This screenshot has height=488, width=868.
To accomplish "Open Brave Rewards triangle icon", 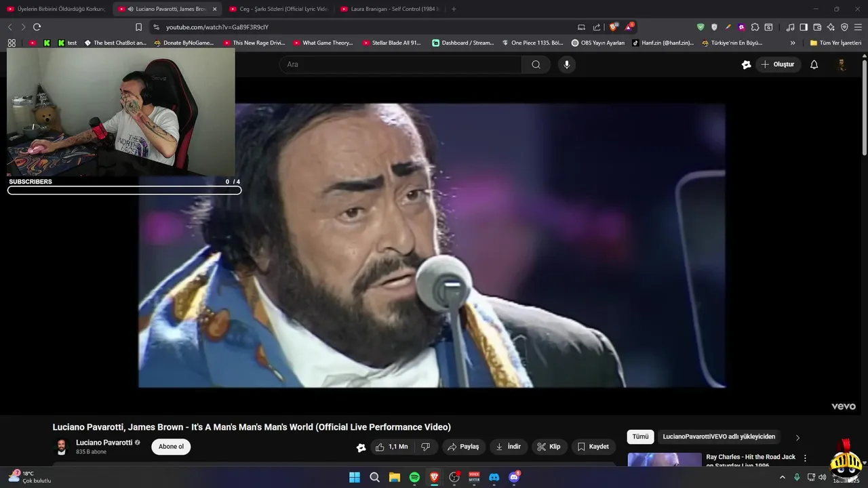I will coord(630,27).
